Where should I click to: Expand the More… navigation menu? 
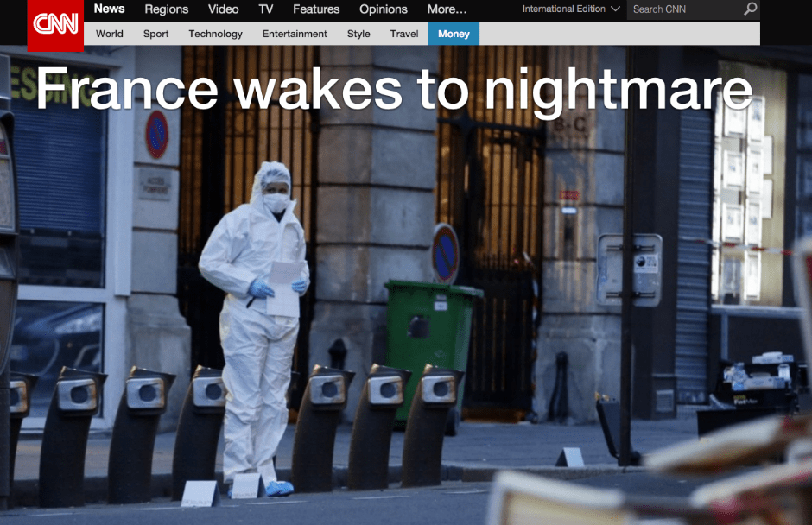pos(447,9)
